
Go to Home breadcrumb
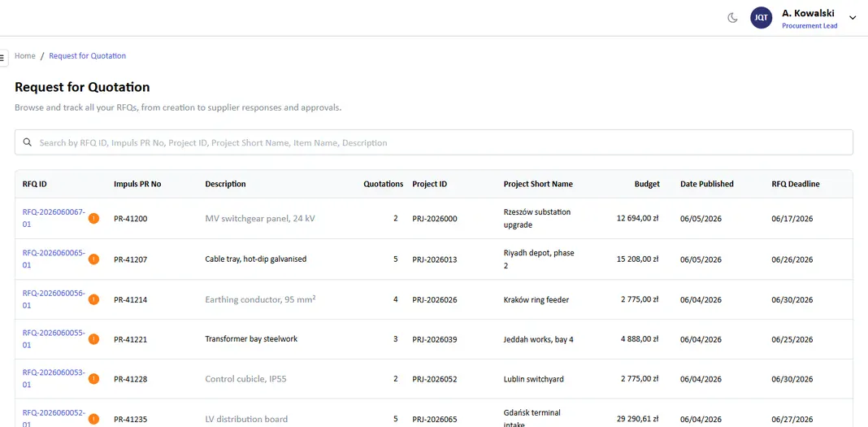point(25,56)
